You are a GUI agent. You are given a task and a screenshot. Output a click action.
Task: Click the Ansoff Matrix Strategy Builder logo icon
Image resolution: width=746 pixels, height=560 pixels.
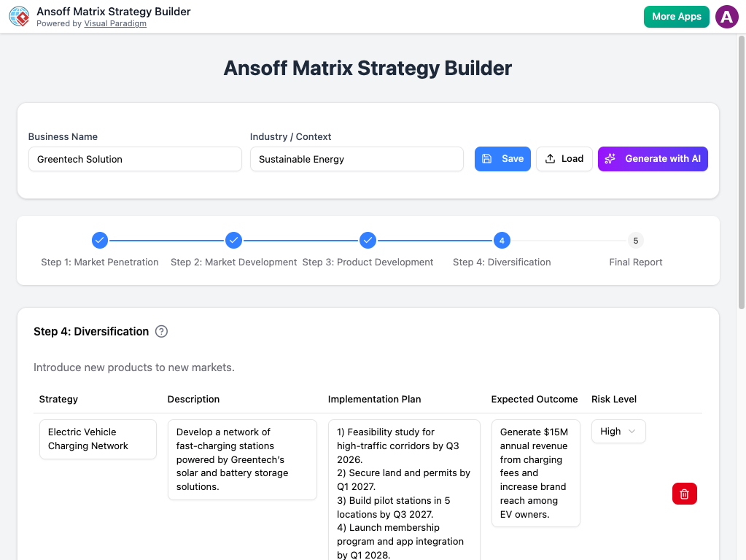click(19, 16)
